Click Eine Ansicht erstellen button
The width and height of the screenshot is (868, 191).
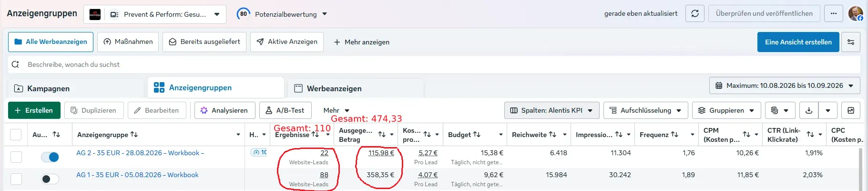click(798, 42)
